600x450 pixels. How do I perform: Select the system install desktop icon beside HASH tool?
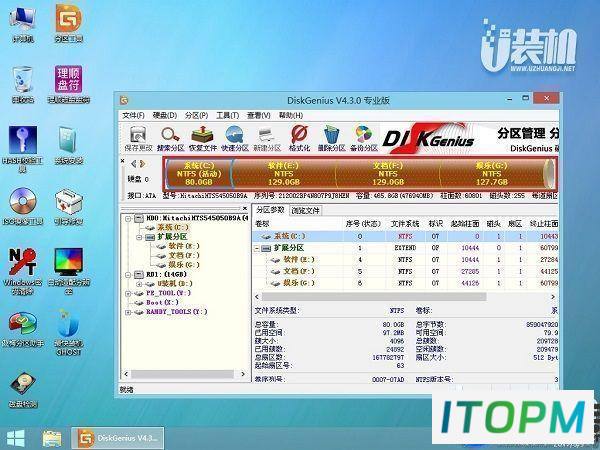coord(68,145)
